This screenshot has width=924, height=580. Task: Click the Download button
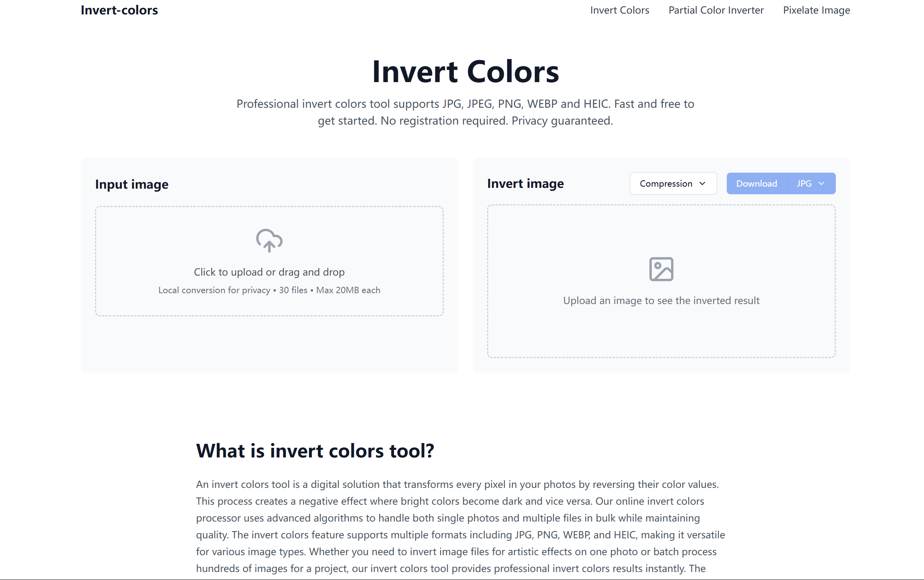click(756, 183)
